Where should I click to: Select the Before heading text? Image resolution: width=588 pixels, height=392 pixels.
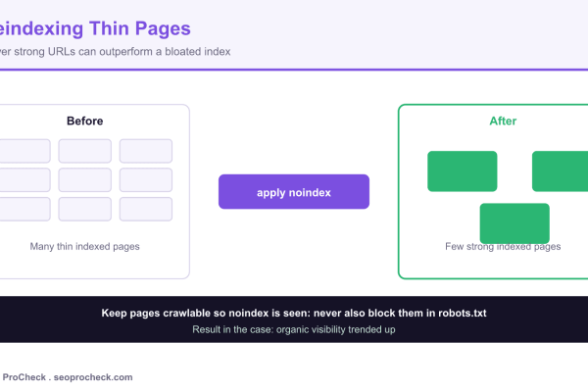(84, 121)
